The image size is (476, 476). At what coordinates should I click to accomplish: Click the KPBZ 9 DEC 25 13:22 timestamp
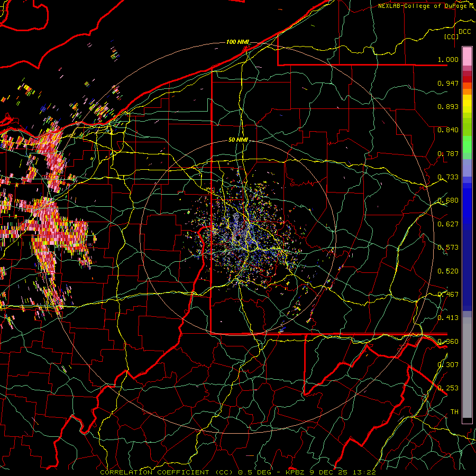[331, 472]
